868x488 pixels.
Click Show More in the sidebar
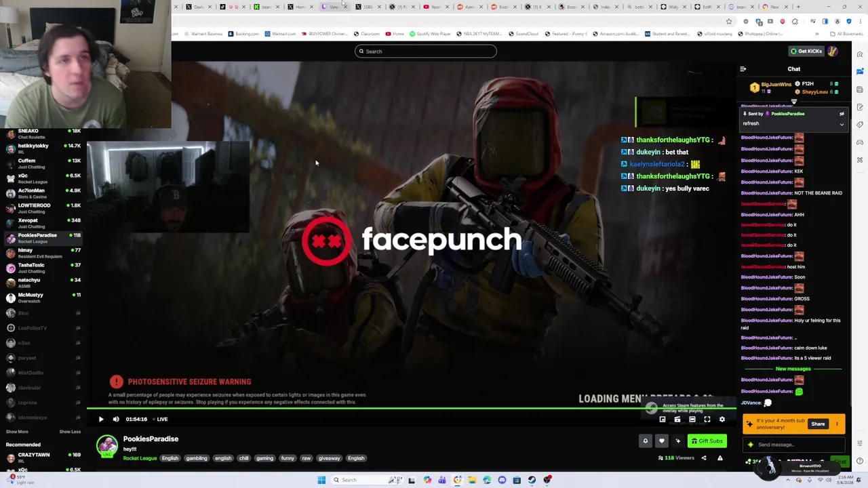pyautogui.click(x=17, y=432)
